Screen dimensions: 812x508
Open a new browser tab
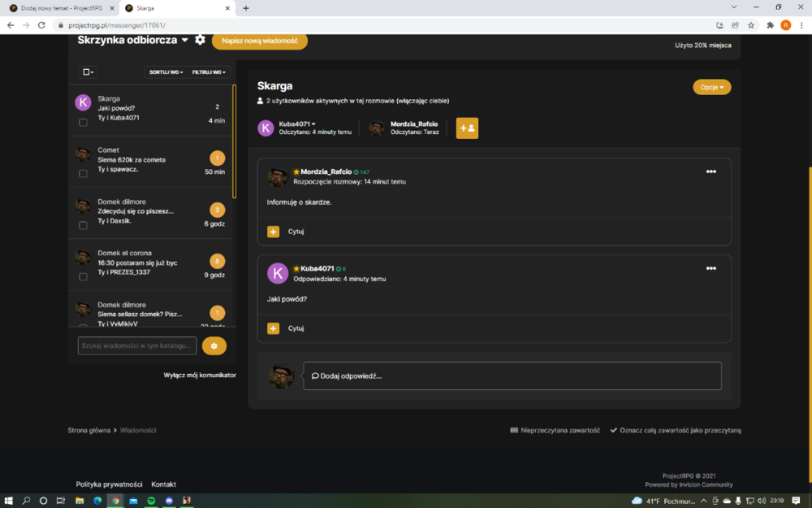click(x=246, y=8)
